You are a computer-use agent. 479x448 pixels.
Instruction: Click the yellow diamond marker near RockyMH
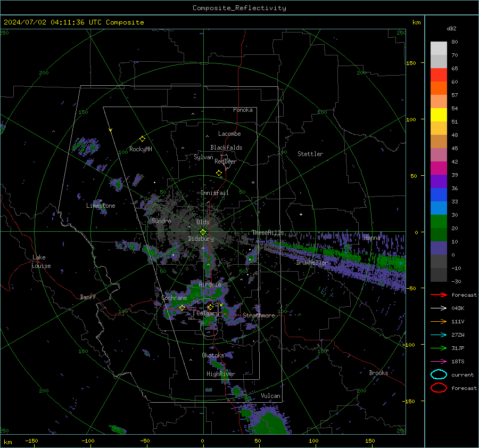point(142,139)
